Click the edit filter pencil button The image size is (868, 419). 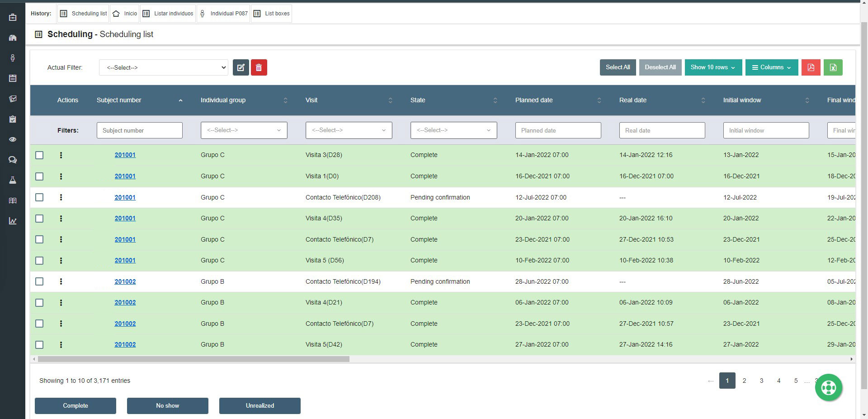pos(241,67)
